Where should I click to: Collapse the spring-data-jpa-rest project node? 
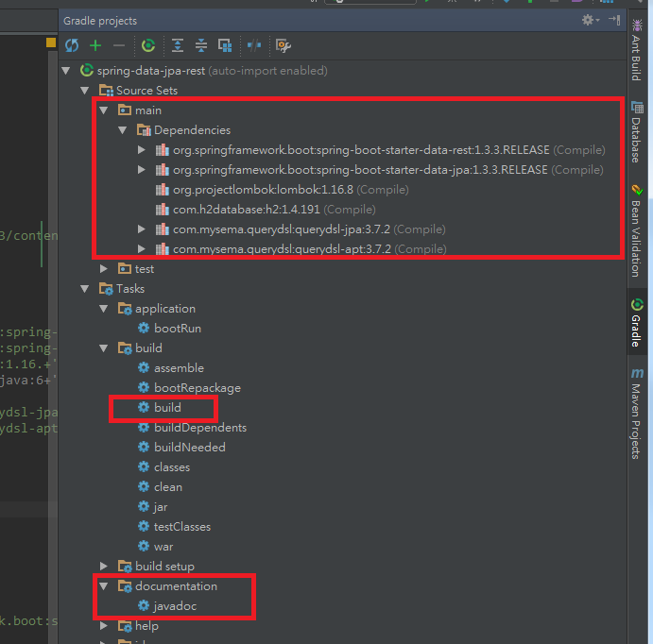click(66, 71)
